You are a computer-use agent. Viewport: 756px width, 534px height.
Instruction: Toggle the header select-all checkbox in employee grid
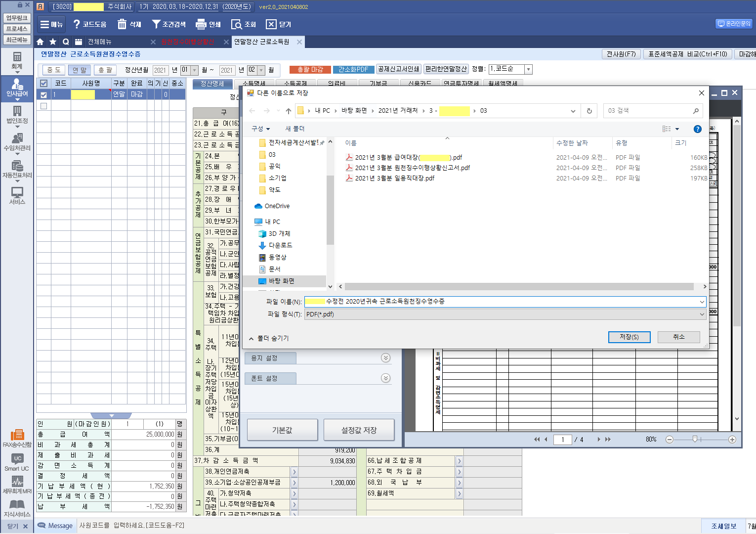pos(43,83)
